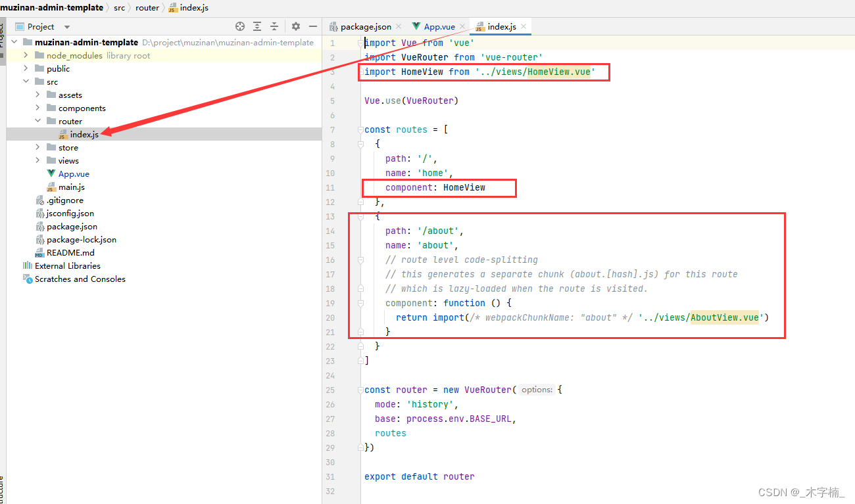This screenshot has height=504, width=855.
Task: Select node_modules folder in project tree
Action: point(74,56)
